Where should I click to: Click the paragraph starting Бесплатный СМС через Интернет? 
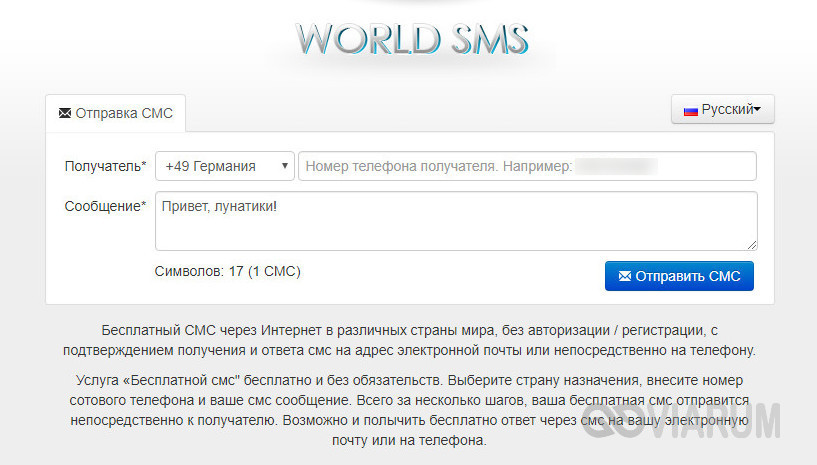tap(409, 340)
